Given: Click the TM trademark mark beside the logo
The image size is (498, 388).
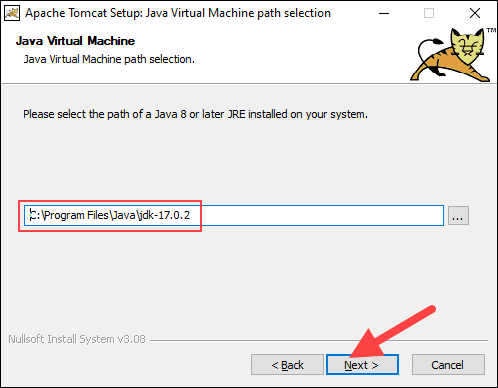Looking at the screenshot, I should click(491, 31).
